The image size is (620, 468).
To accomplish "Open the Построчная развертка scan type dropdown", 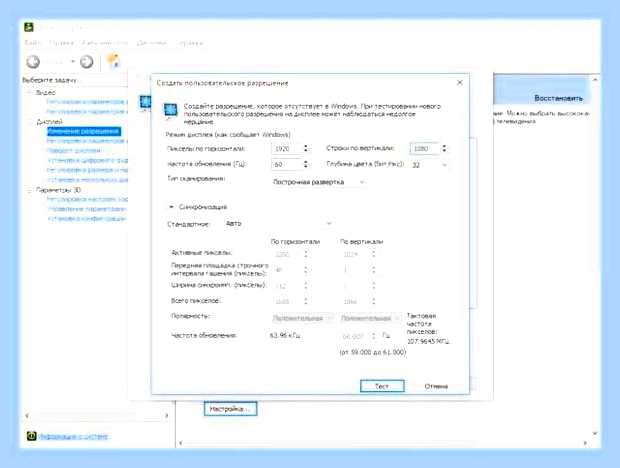I will pyautogui.click(x=318, y=182).
